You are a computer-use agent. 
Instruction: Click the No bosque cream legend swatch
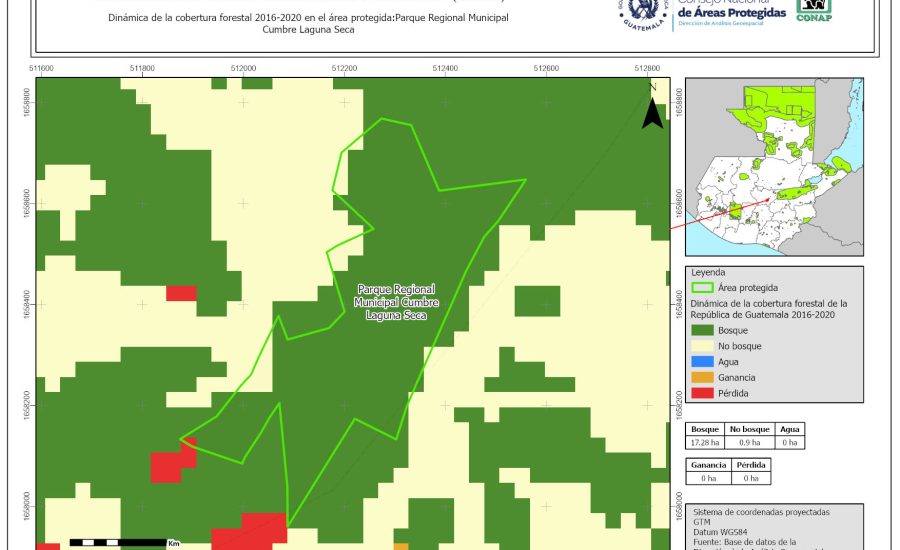703,346
